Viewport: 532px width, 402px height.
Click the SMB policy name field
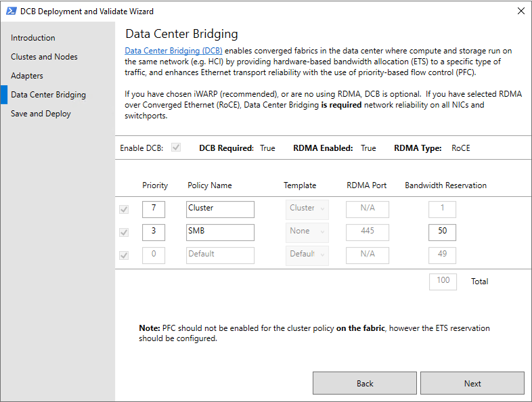(220, 232)
